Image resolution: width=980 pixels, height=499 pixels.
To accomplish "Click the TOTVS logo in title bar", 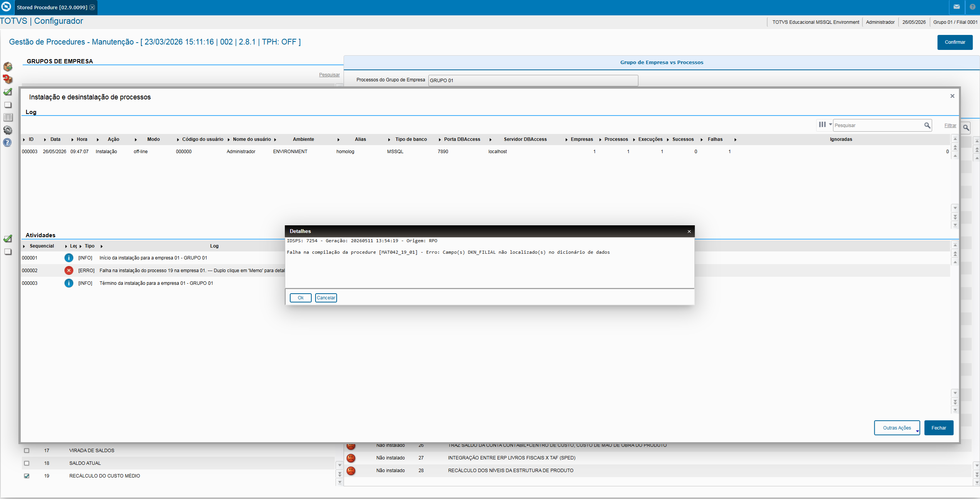I will point(6,7).
